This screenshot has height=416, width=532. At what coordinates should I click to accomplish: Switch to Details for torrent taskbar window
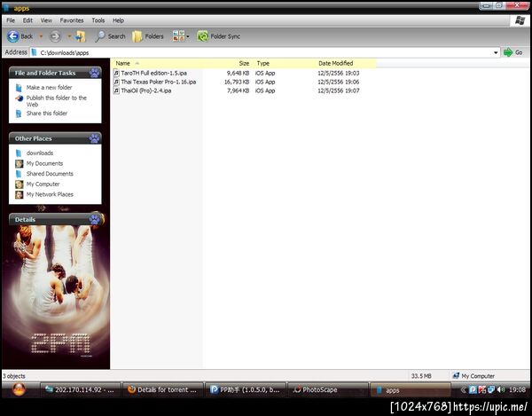163,389
